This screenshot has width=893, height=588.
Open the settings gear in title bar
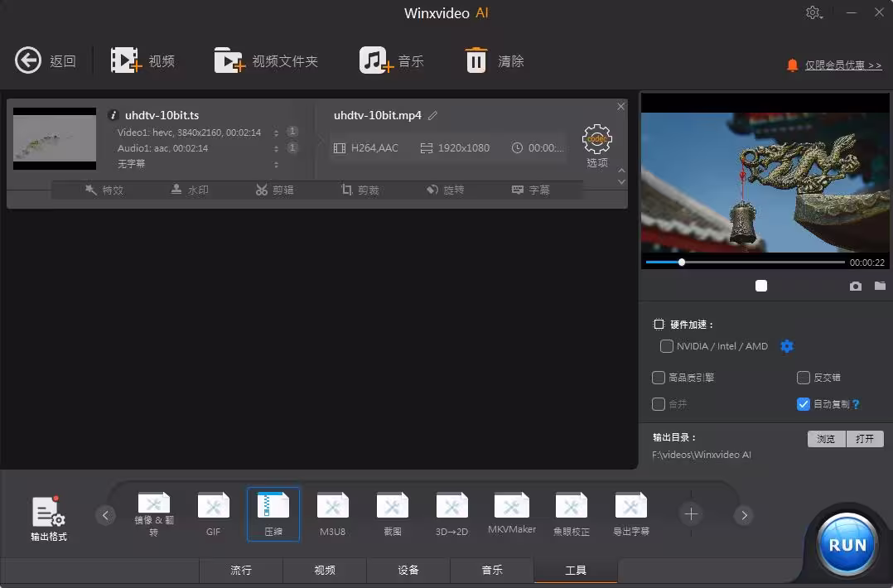click(813, 12)
